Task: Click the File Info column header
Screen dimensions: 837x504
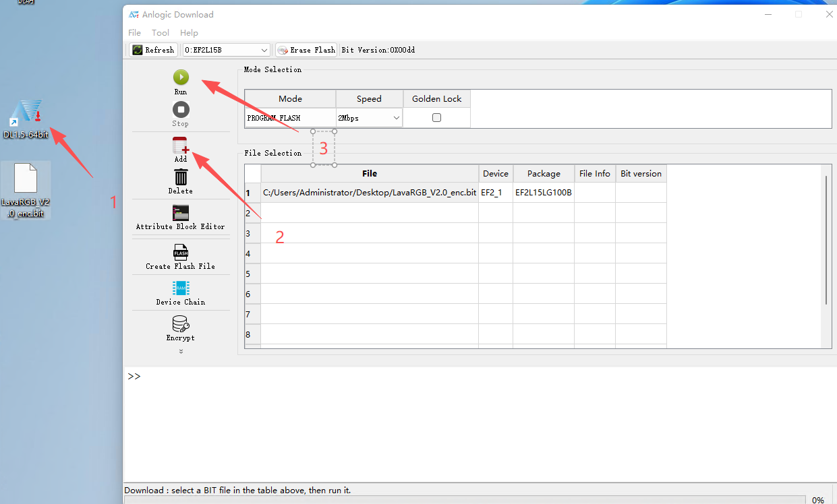Action: click(x=595, y=173)
